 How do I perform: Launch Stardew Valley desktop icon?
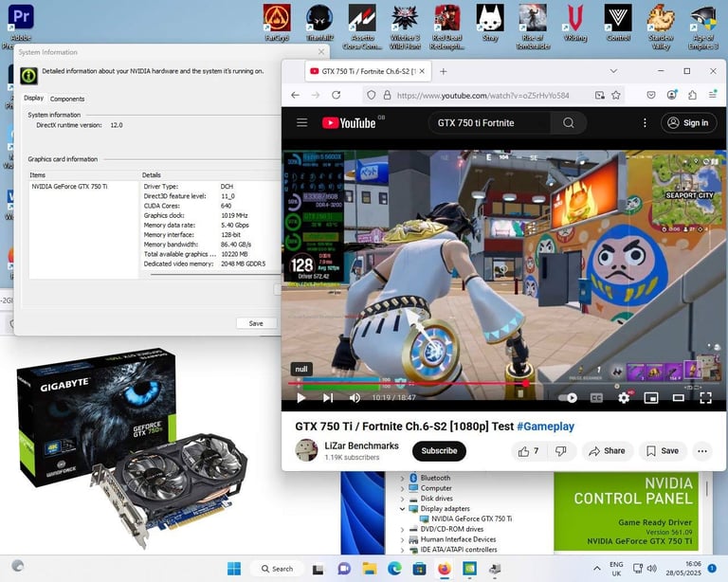point(661,27)
